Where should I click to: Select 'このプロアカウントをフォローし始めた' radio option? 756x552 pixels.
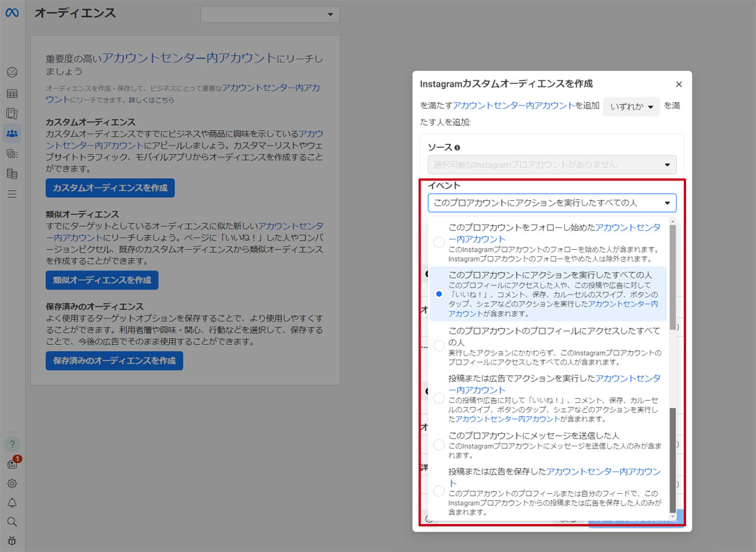(x=439, y=242)
